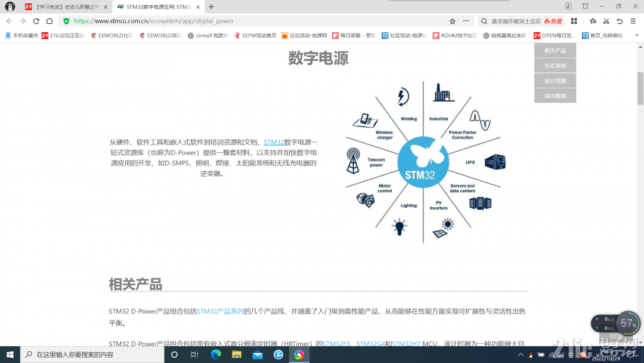This screenshot has height=363, width=644.
Task: Follow the STM32H7 link
Action: [406, 344]
